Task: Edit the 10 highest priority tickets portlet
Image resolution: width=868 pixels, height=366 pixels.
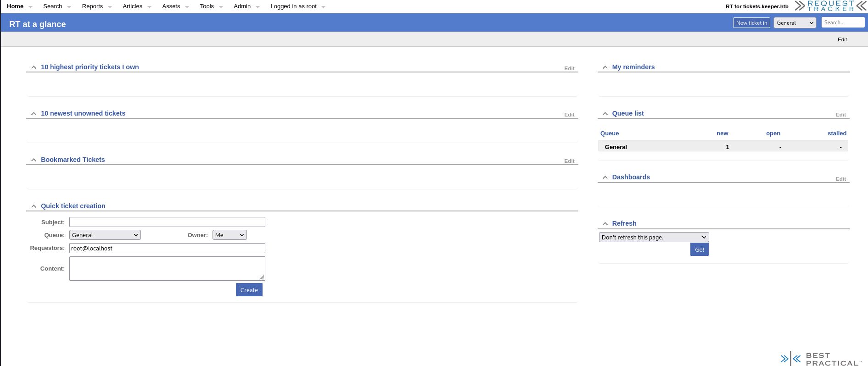Action: pyautogui.click(x=569, y=68)
